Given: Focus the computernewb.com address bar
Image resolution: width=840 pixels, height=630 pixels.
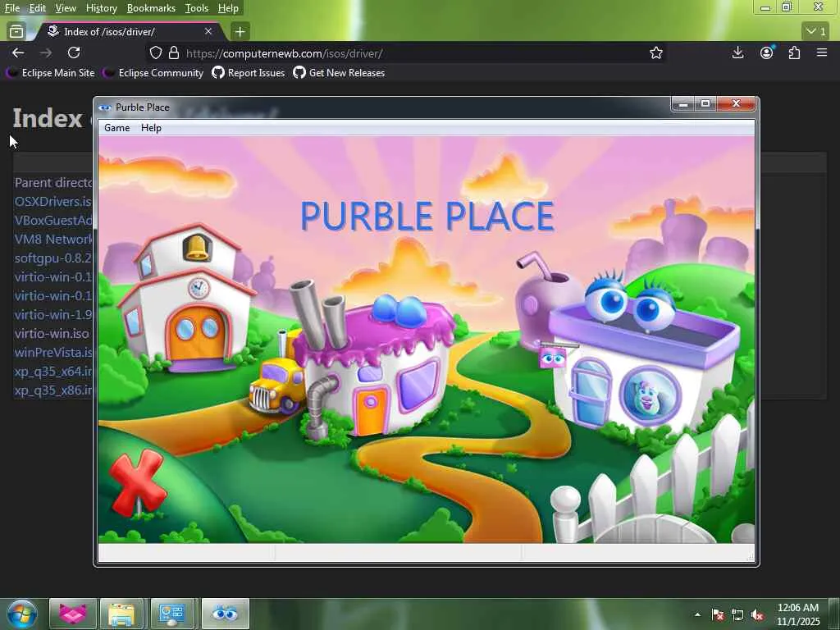Looking at the screenshot, I should [x=407, y=53].
